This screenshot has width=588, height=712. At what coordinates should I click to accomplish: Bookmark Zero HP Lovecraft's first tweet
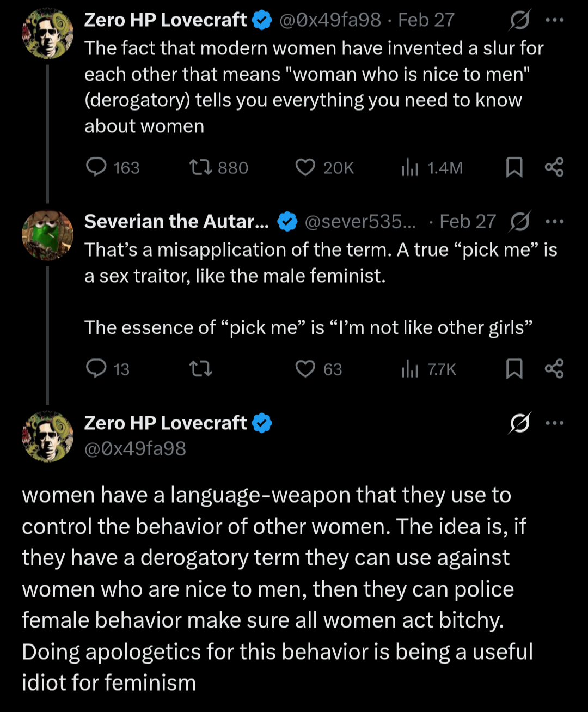pyautogui.click(x=514, y=167)
